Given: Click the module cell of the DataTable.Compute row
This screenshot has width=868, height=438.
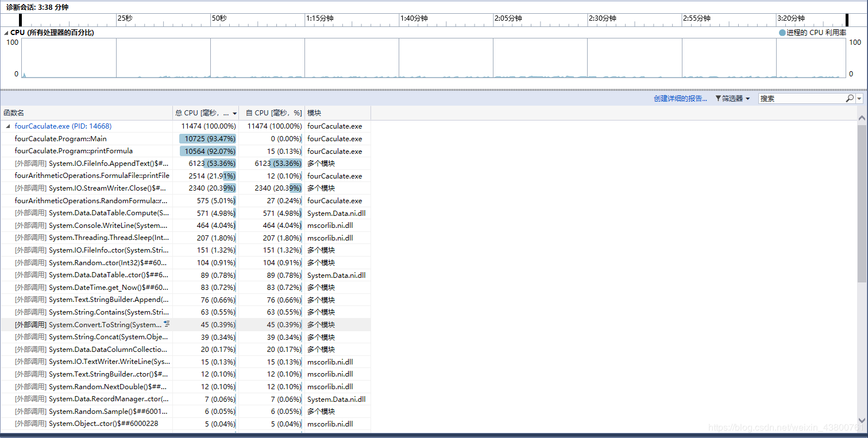Looking at the screenshot, I should point(337,214).
